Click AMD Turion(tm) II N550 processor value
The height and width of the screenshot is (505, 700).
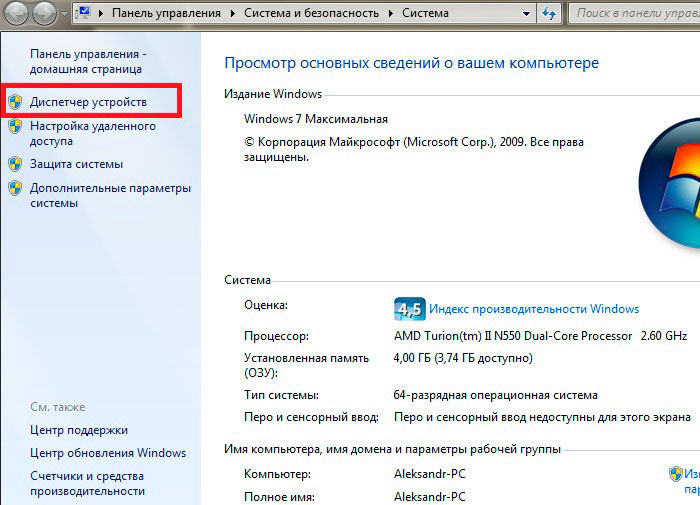click(x=541, y=336)
